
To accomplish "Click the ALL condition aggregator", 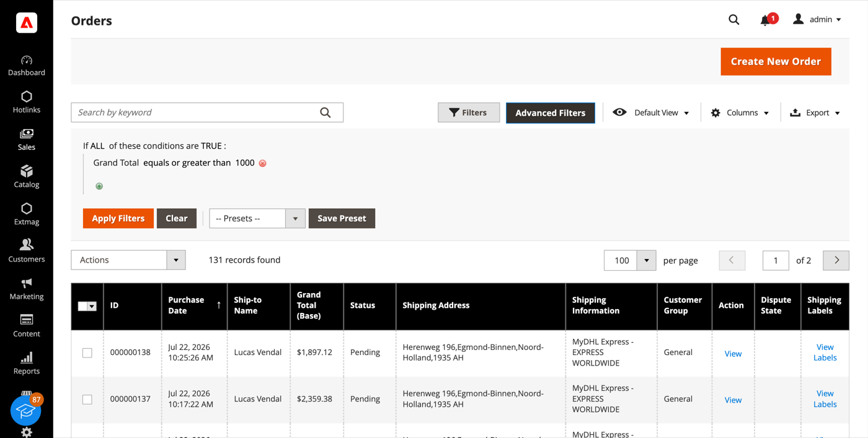I will point(97,146).
